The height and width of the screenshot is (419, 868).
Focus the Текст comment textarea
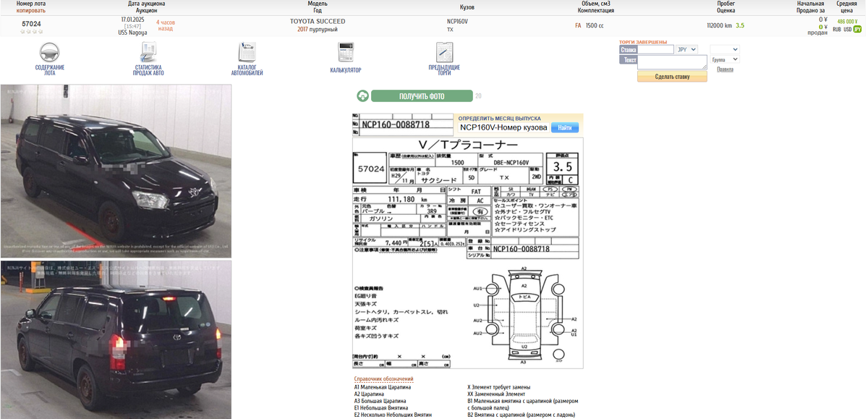pyautogui.click(x=672, y=62)
